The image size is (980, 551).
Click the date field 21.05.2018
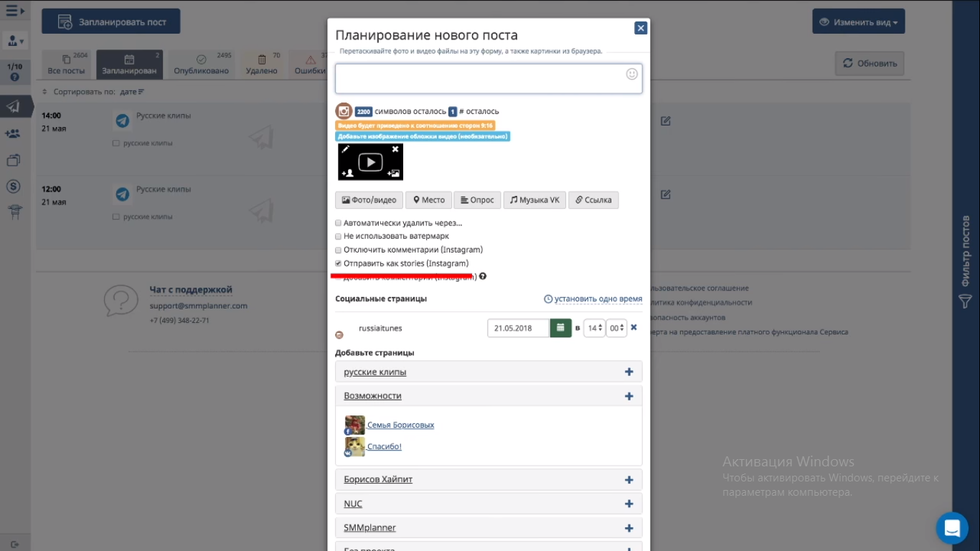518,328
